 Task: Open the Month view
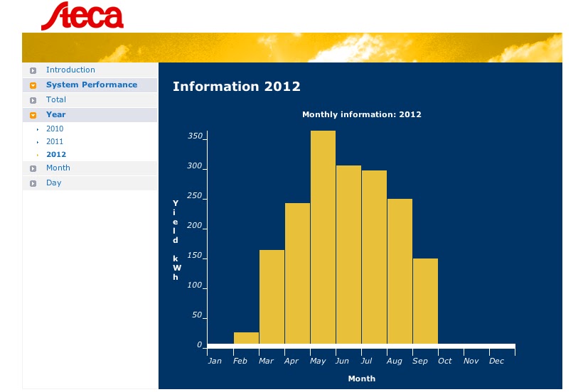pos(58,168)
